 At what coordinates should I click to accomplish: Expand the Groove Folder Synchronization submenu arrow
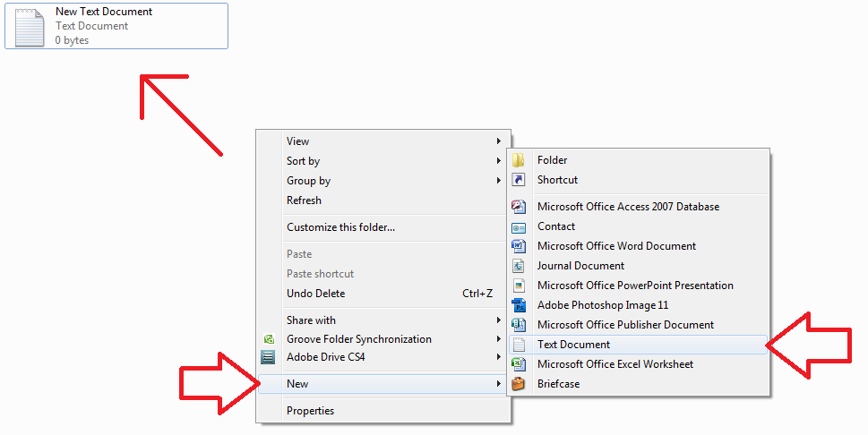(x=499, y=338)
